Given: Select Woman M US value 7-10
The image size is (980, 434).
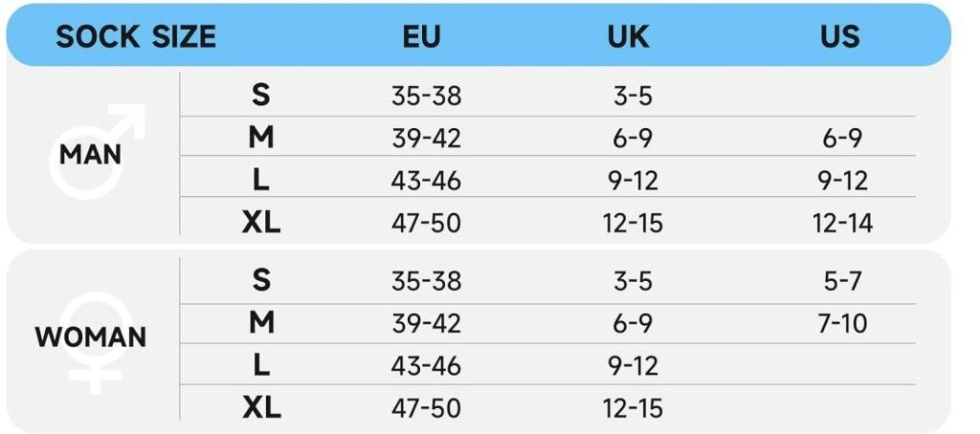Looking at the screenshot, I should click(x=842, y=323).
